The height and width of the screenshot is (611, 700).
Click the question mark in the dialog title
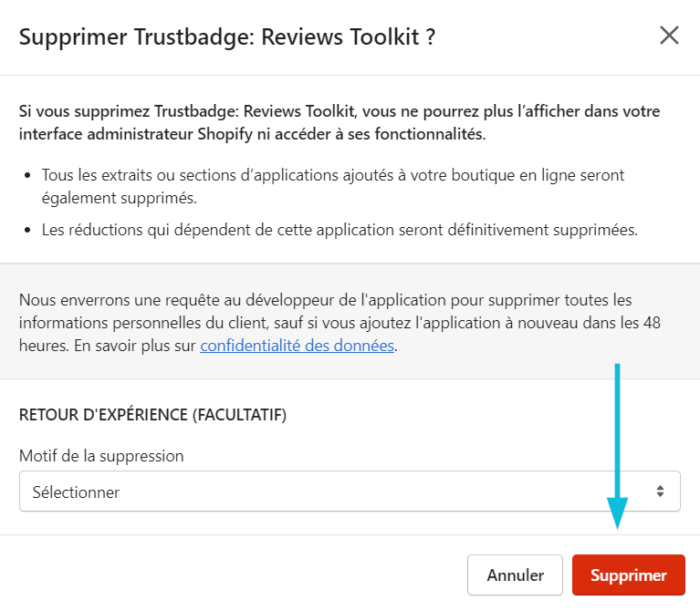(431, 36)
